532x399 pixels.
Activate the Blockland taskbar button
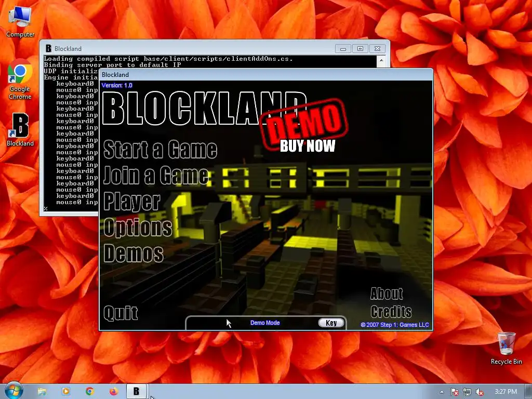click(x=137, y=392)
